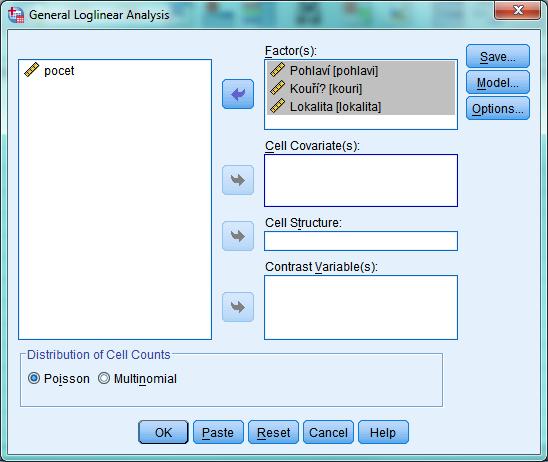548x462 pixels.
Task: Click the Reset button
Action: click(273, 432)
